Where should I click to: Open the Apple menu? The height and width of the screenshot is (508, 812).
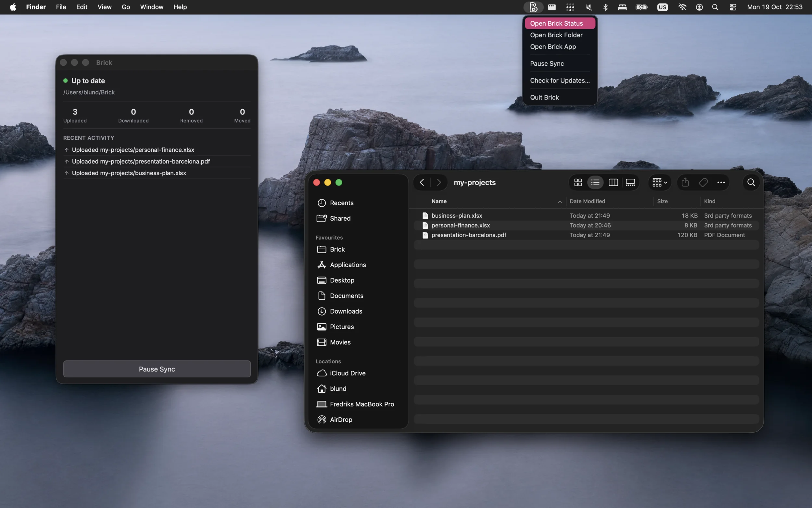pos(13,7)
